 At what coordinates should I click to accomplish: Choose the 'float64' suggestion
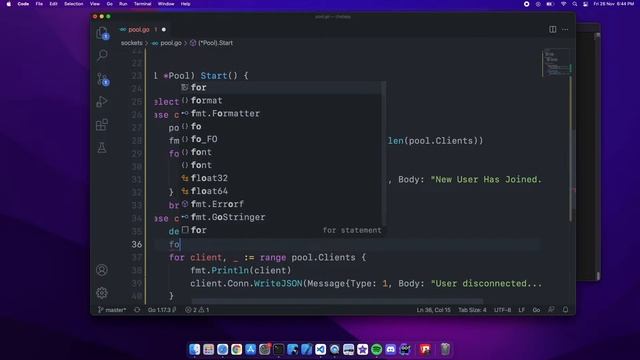coord(282,191)
